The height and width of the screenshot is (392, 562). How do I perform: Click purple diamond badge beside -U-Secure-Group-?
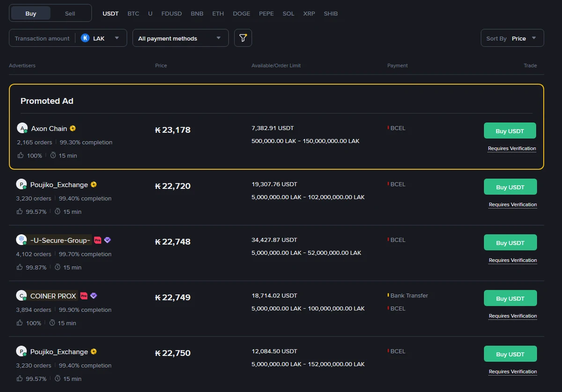(x=107, y=240)
